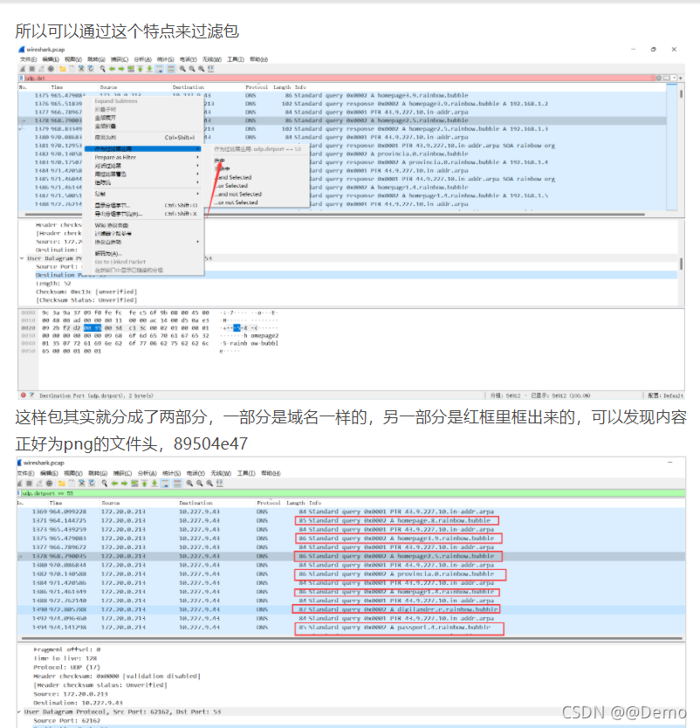This screenshot has width=700, height=728.
Task: Click Find packet magnifier in lower Wireshark toolbar
Action: coord(105,484)
